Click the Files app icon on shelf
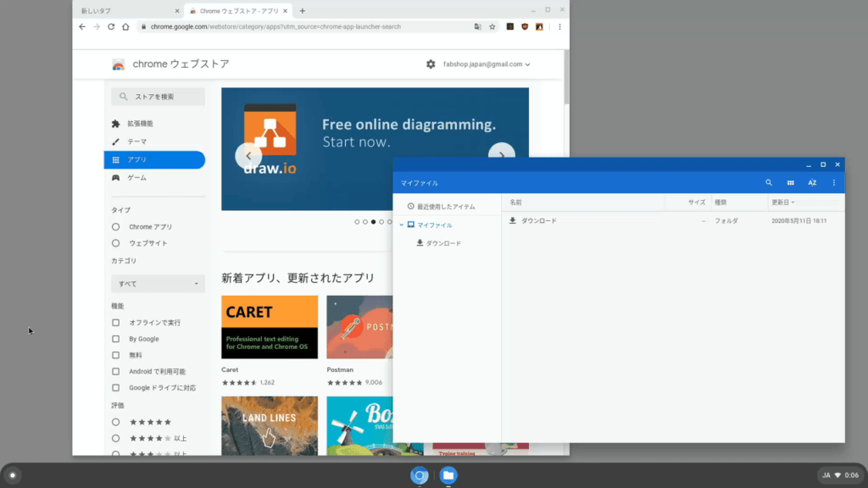The height and width of the screenshot is (488, 868). (x=448, y=475)
